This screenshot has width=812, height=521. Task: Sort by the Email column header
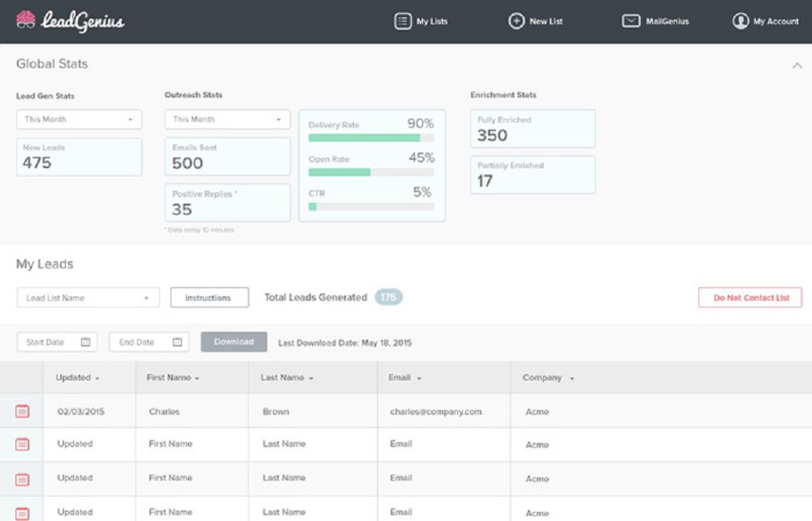point(406,378)
